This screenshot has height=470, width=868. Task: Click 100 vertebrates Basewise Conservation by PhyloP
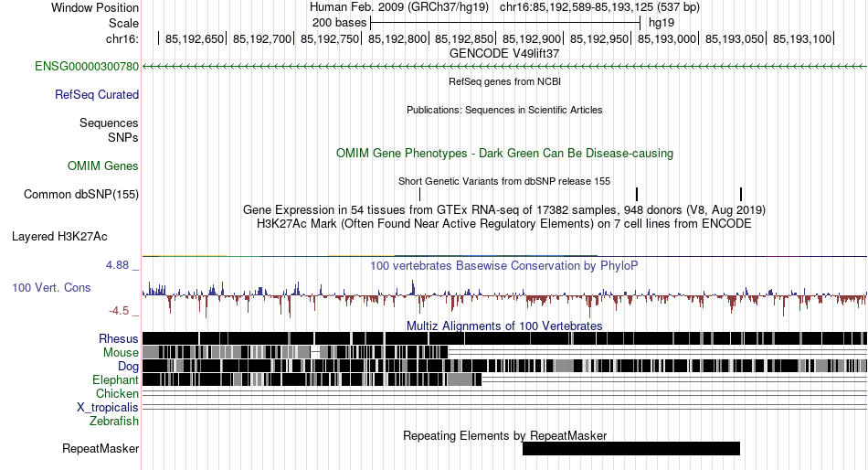click(x=504, y=265)
